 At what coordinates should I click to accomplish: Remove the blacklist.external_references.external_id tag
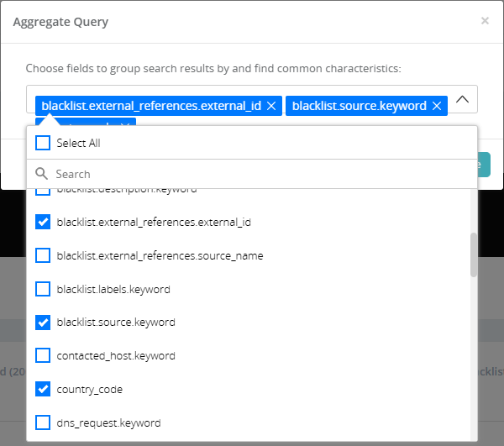[x=270, y=107]
